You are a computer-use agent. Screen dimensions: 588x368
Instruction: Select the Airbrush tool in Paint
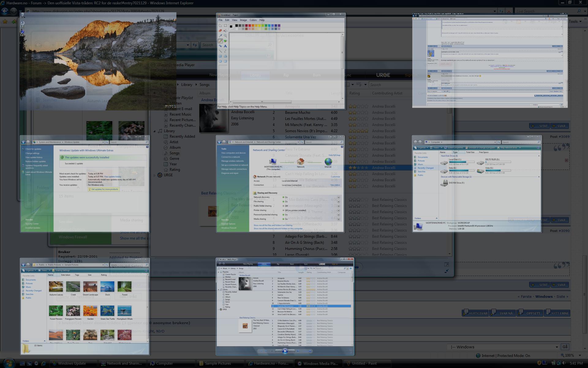(220, 46)
